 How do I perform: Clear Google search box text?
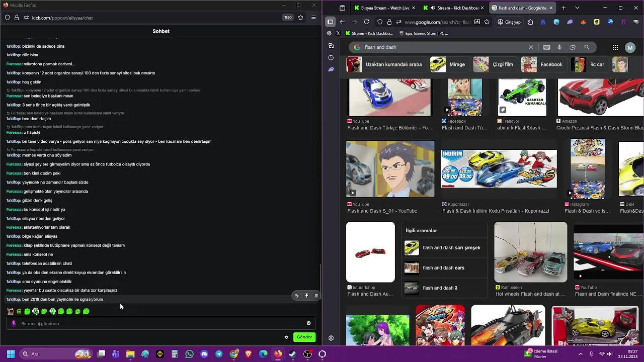531,47
